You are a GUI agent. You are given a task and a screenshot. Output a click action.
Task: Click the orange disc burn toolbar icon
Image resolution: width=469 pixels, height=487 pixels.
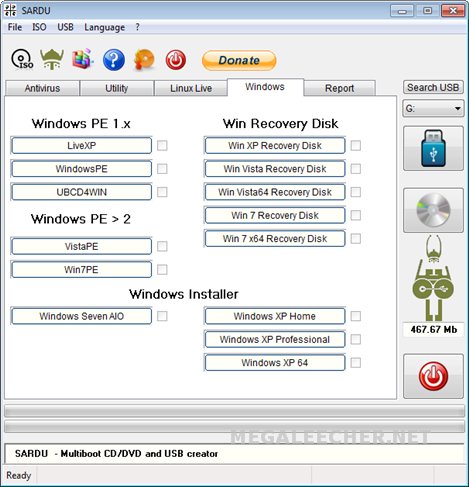pyautogui.click(x=144, y=60)
